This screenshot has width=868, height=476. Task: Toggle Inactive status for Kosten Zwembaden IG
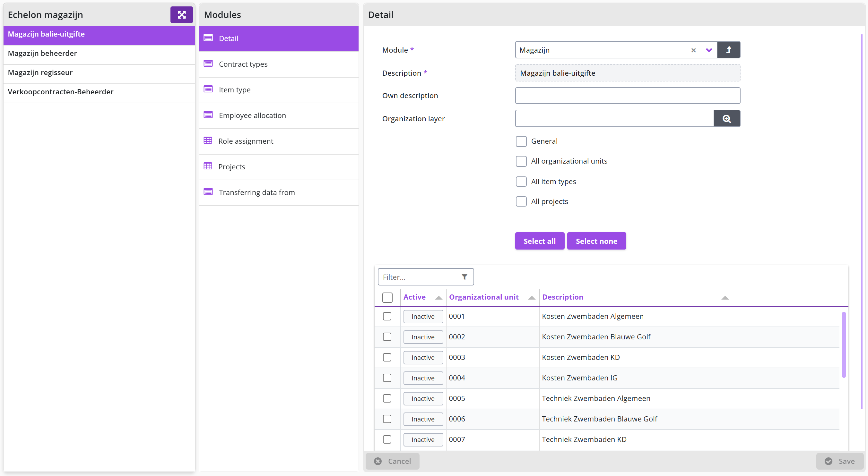coord(423,378)
